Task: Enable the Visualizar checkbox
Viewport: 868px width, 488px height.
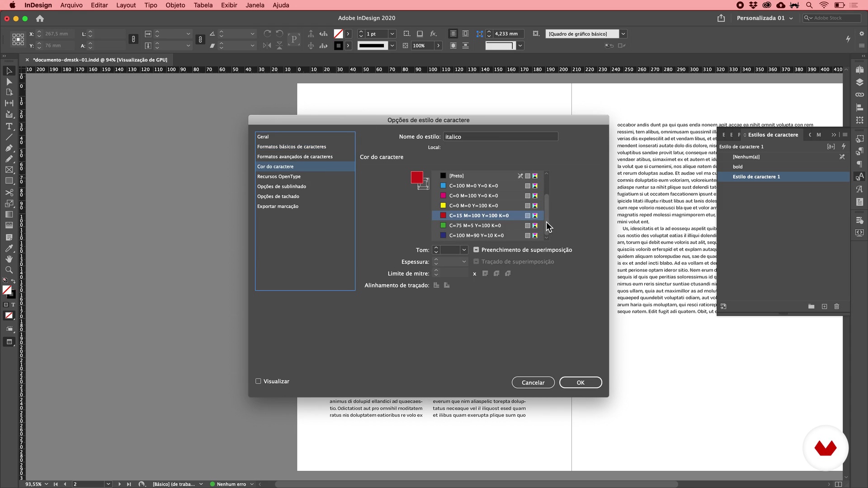Action: click(258, 381)
